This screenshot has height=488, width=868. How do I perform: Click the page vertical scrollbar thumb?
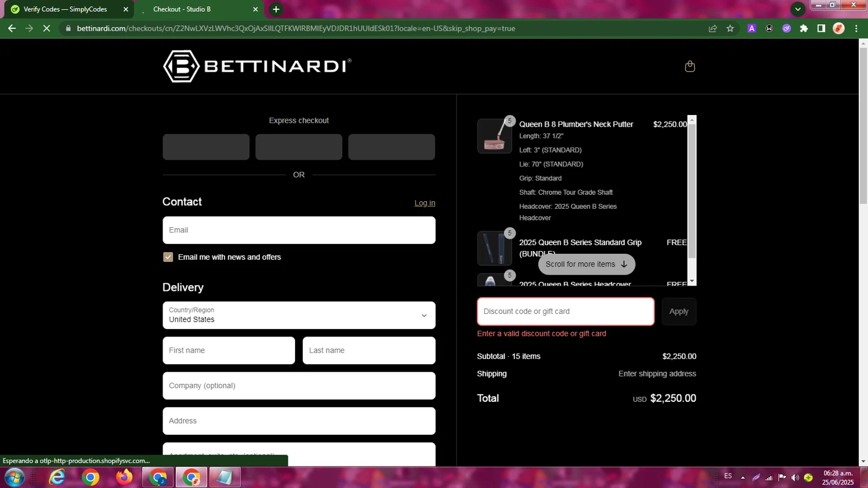coord(863,125)
